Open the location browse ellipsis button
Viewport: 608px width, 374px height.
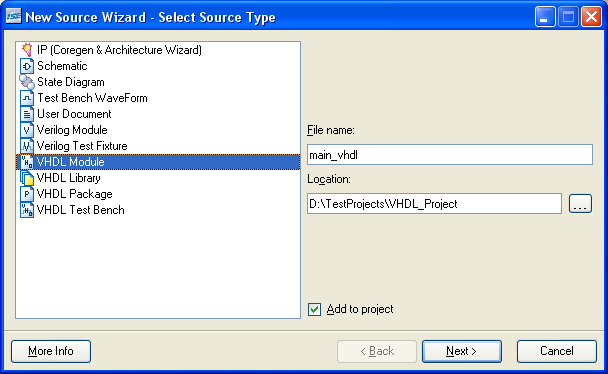pyautogui.click(x=580, y=204)
